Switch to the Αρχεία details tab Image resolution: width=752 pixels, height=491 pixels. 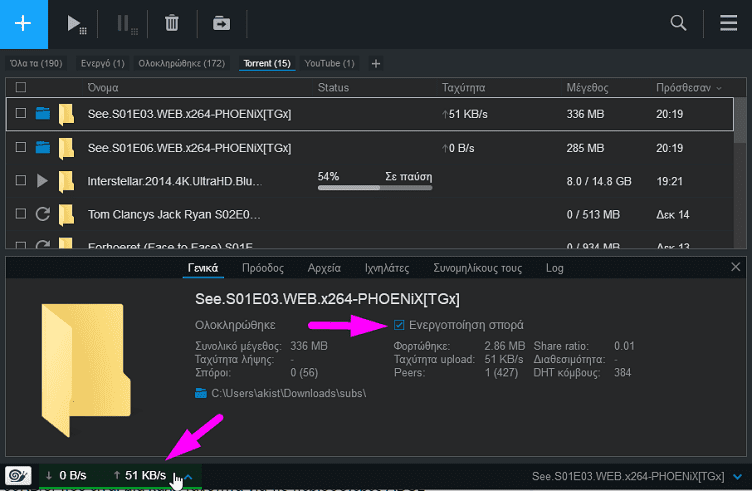(x=324, y=268)
